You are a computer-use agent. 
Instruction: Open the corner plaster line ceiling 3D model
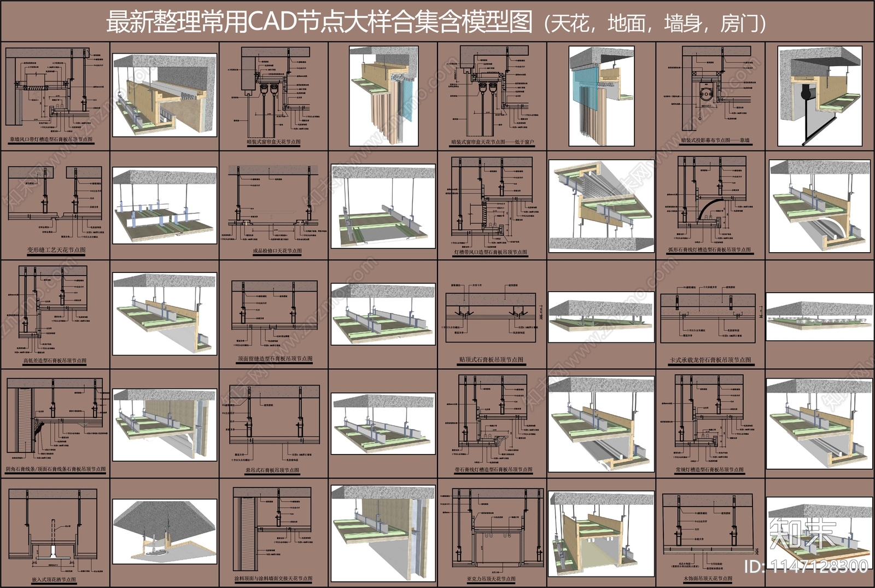[x=164, y=424]
